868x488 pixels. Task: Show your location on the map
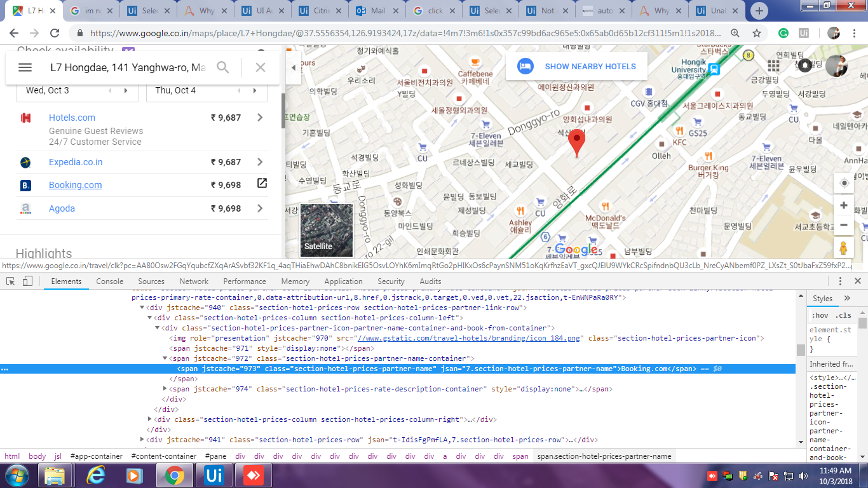coord(844,183)
